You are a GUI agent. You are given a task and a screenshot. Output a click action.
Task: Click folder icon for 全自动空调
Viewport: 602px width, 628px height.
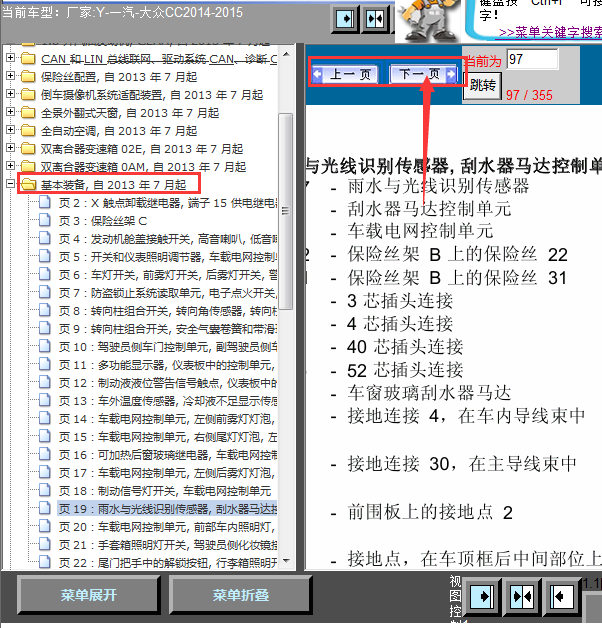tap(28, 131)
